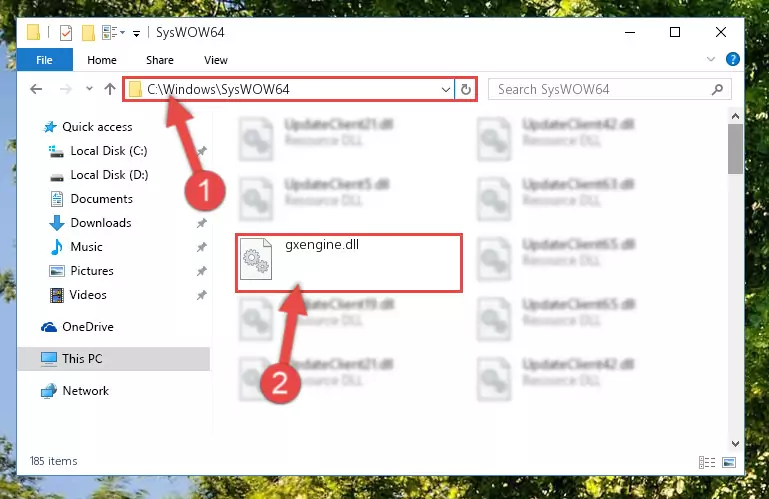Expand the ribbon with the chevron
Viewport: 769px width, 499px height.
[711, 59]
